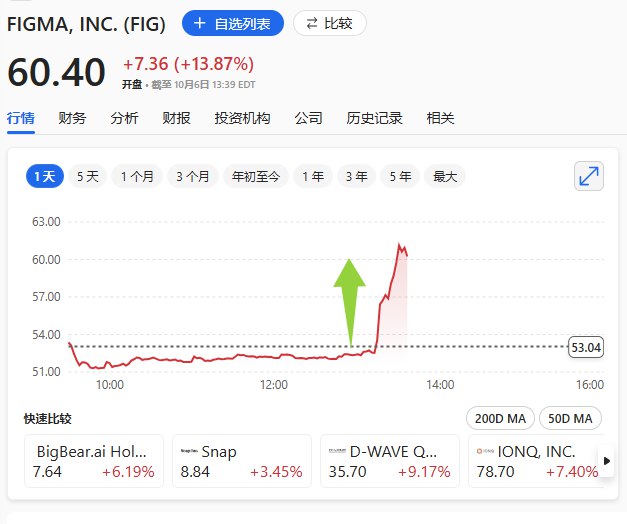Open the BigBear.ai quick compare card

[95, 461]
